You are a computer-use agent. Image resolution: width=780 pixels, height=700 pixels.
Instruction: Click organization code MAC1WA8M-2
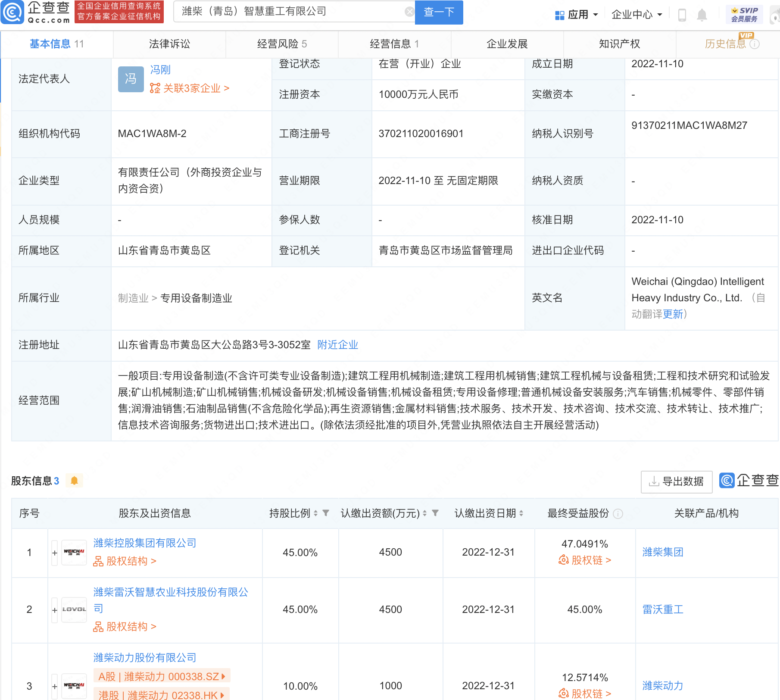click(152, 134)
